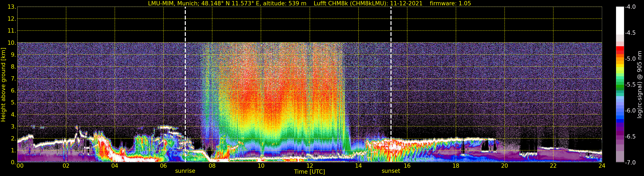
Task: Click the time tick label '08'
Action: [x=212, y=166]
